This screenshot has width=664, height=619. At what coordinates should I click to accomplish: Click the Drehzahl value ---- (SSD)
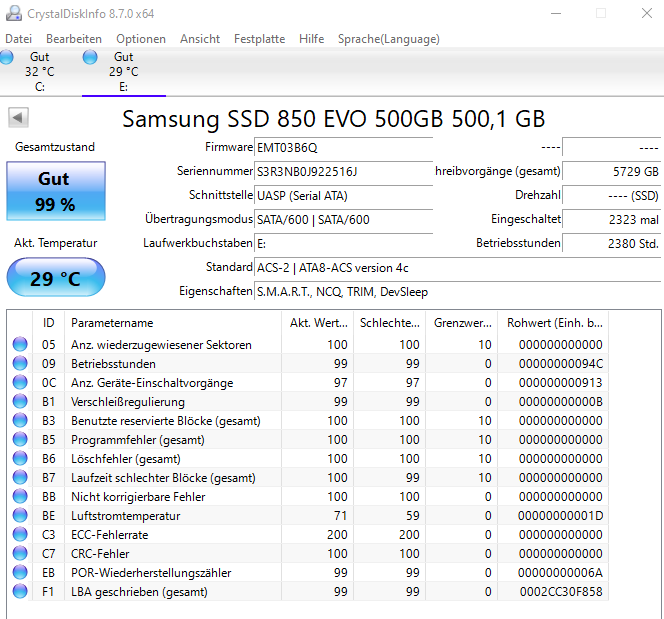[x=611, y=196]
